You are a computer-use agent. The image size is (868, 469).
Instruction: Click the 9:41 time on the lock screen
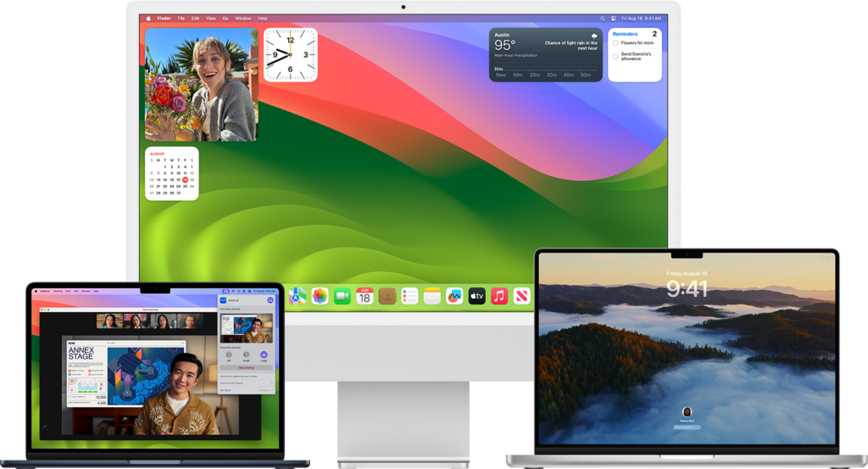687,289
